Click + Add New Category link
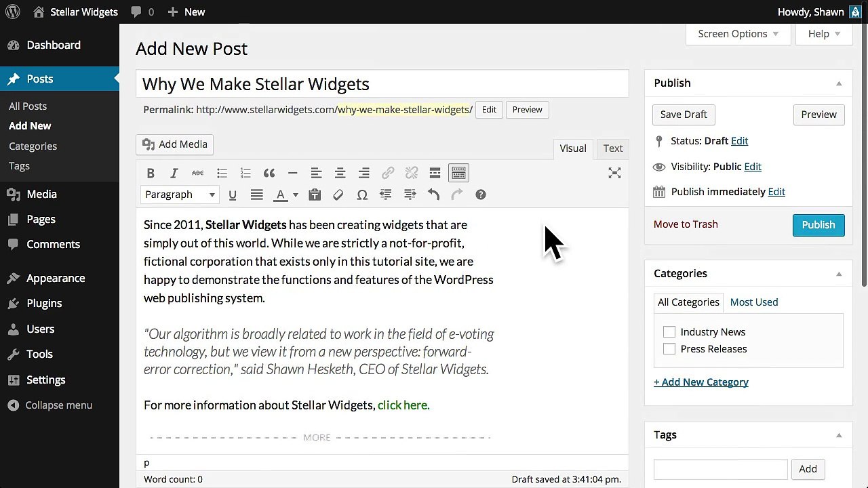Image resolution: width=868 pixels, height=488 pixels. 701,382
